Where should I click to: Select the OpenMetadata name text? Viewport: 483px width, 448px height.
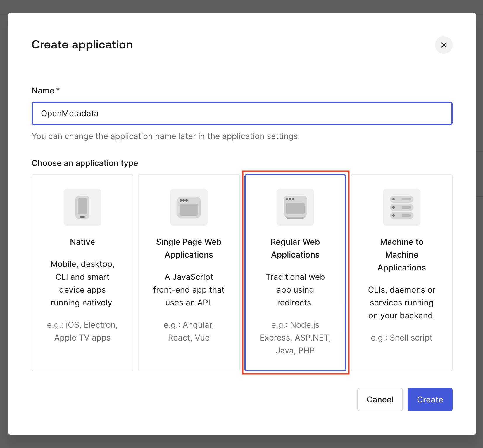70,113
